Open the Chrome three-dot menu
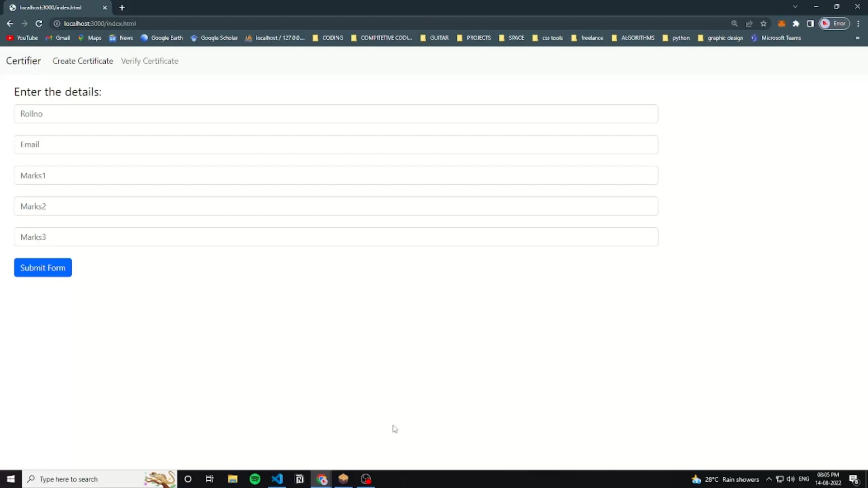Image resolution: width=868 pixels, height=488 pixels. [x=858, y=23]
